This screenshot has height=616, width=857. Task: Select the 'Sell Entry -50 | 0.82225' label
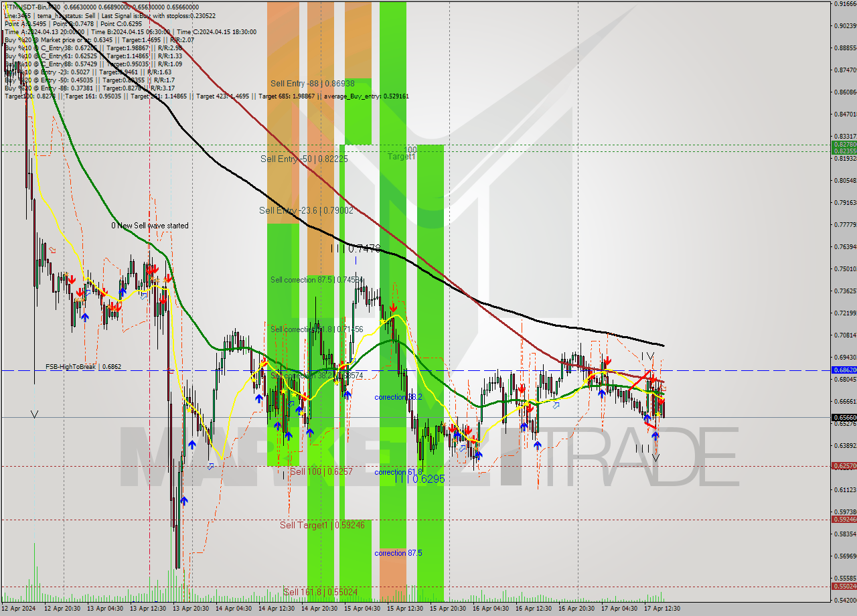pos(304,159)
